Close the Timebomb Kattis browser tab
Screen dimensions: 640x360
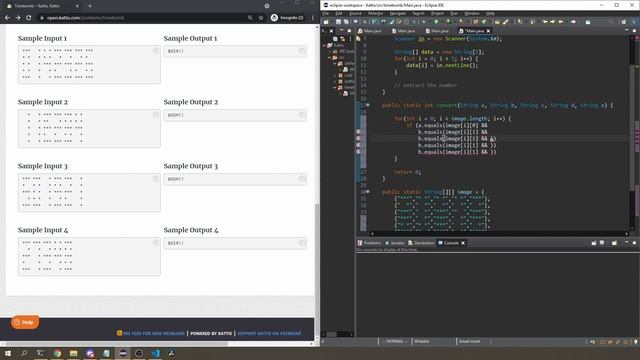[78, 6]
